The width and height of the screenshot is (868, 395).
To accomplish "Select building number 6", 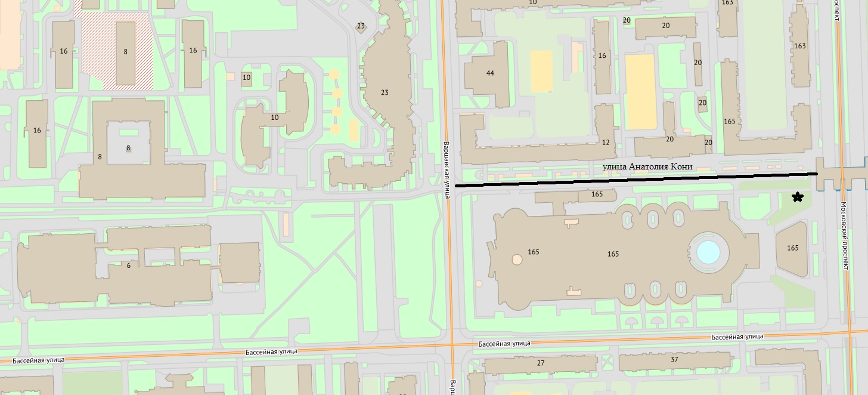I will 128,265.
